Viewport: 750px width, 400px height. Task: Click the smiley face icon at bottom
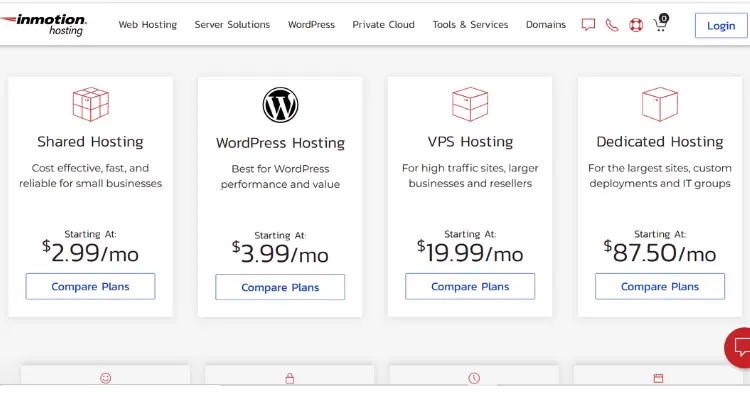tap(106, 378)
